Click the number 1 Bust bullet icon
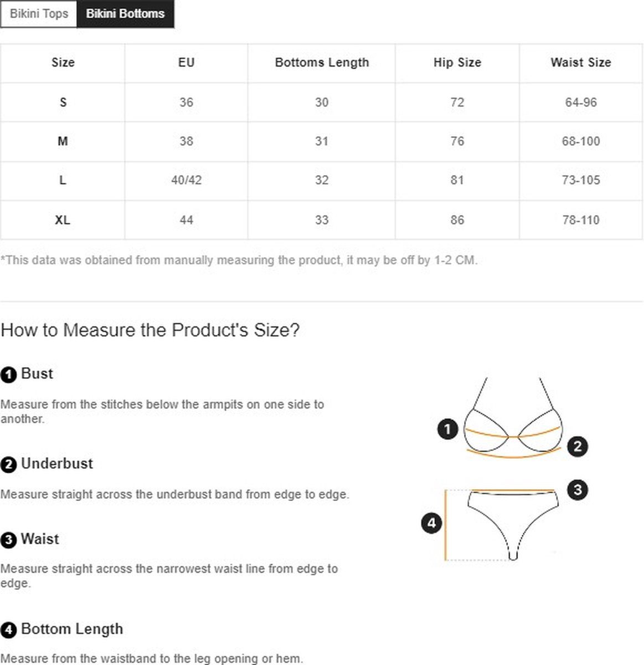Image resolution: width=644 pixels, height=665 pixels. point(8,375)
